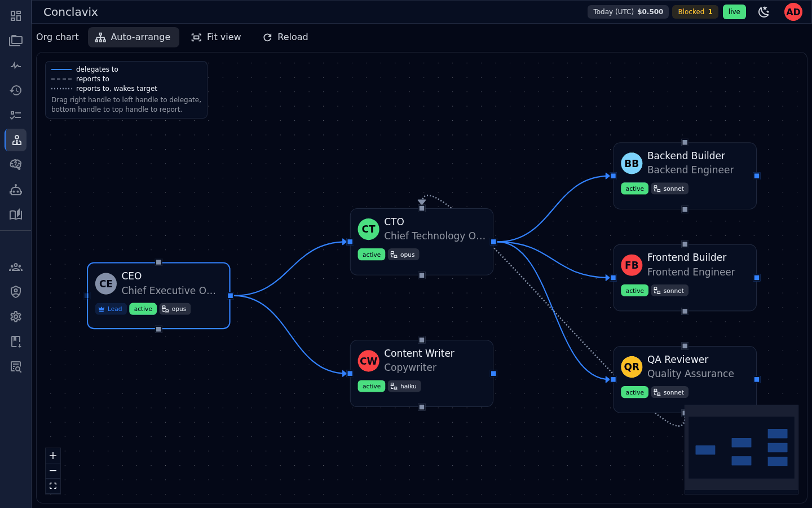Open the team members icon in sidebar
The image size is (812, 508).
pyautogui.click(x=16, y=267)
